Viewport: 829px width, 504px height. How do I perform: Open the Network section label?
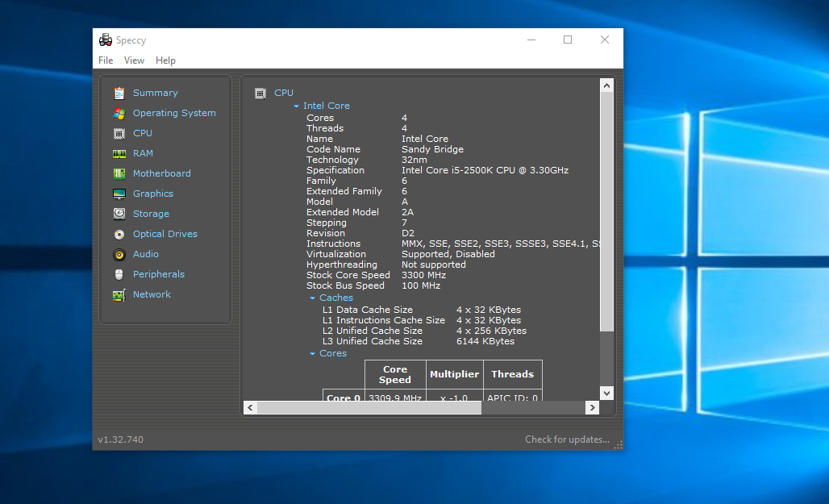tap(152, 294)
